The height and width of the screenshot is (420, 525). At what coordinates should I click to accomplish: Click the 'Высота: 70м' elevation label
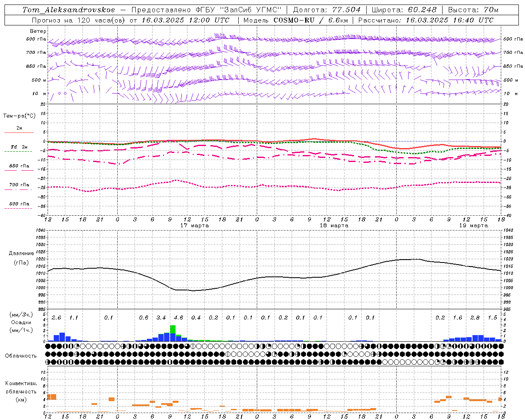(x=473, y=10)
